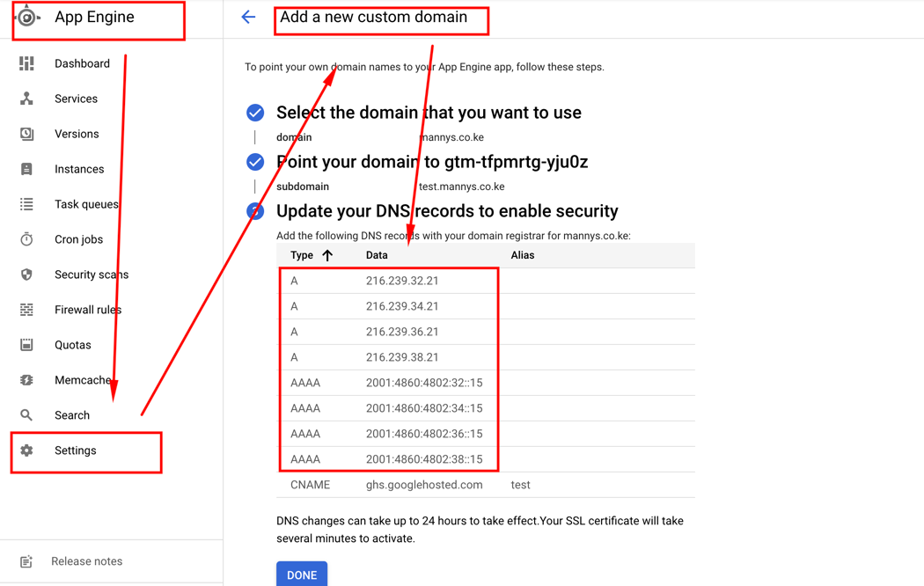Image resolution: width=924 pixels, height=586 pixels.
Task: Click the Versions icon in sidebar
Action: coord(27,134)
